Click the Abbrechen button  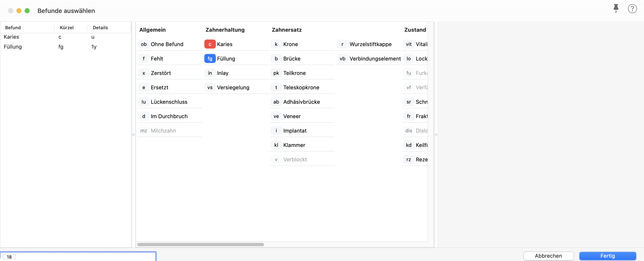pyautogui.click(x=548, y=256)
